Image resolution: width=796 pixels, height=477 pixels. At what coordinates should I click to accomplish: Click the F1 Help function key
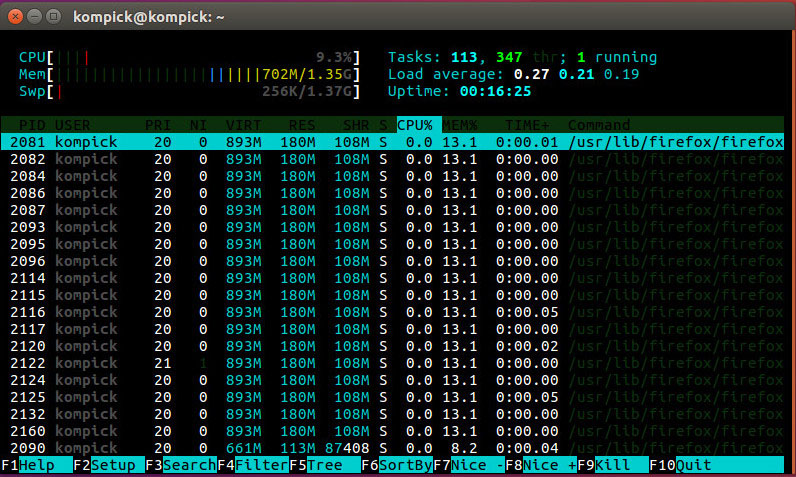point(37,465)
